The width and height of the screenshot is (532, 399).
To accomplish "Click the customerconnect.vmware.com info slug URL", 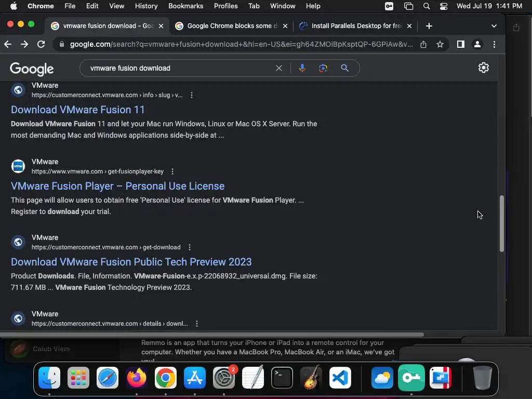I will coord(107,95).
